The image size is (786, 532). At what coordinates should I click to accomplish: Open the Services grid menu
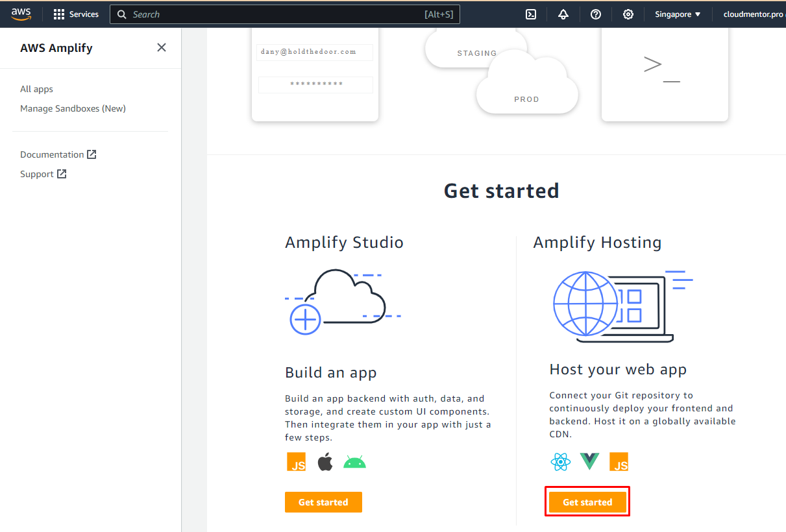76,14
